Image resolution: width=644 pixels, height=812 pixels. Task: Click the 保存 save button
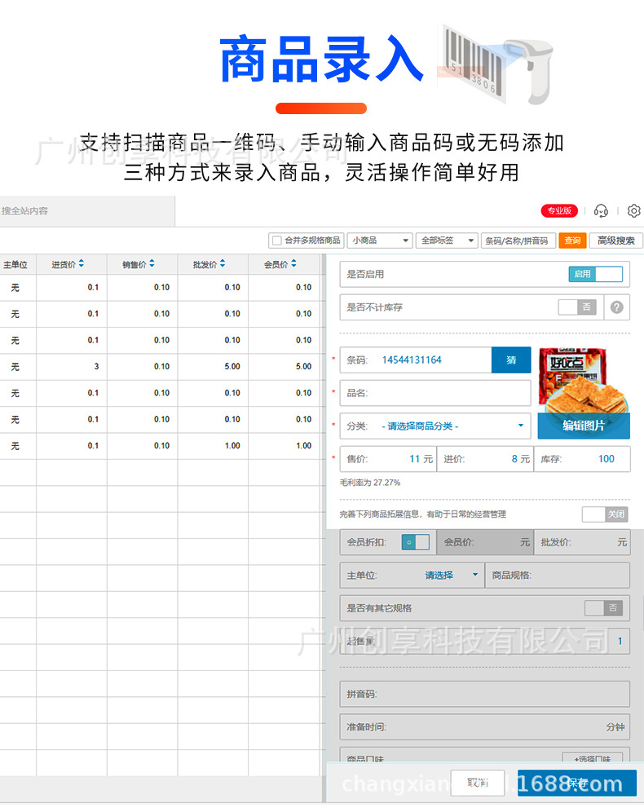pos(577,783)
